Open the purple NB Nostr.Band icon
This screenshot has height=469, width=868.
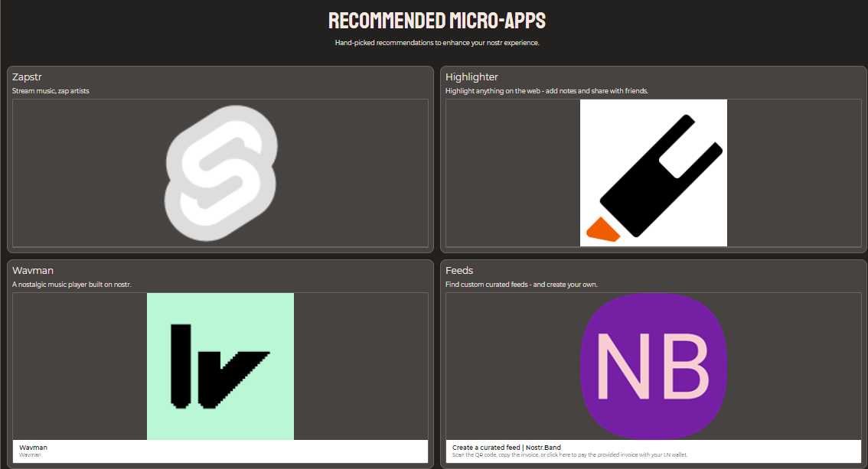pyautogui.click(x=653, y=366)
